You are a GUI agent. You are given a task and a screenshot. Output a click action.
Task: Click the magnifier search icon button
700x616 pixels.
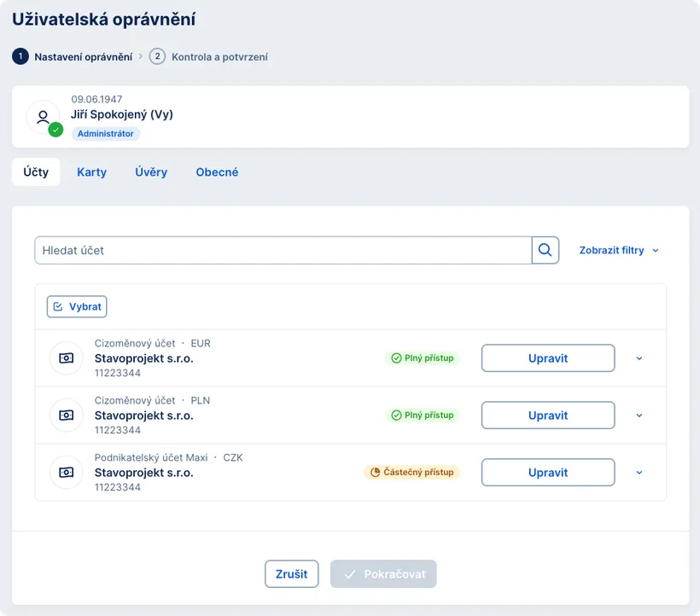coord(545,250)
